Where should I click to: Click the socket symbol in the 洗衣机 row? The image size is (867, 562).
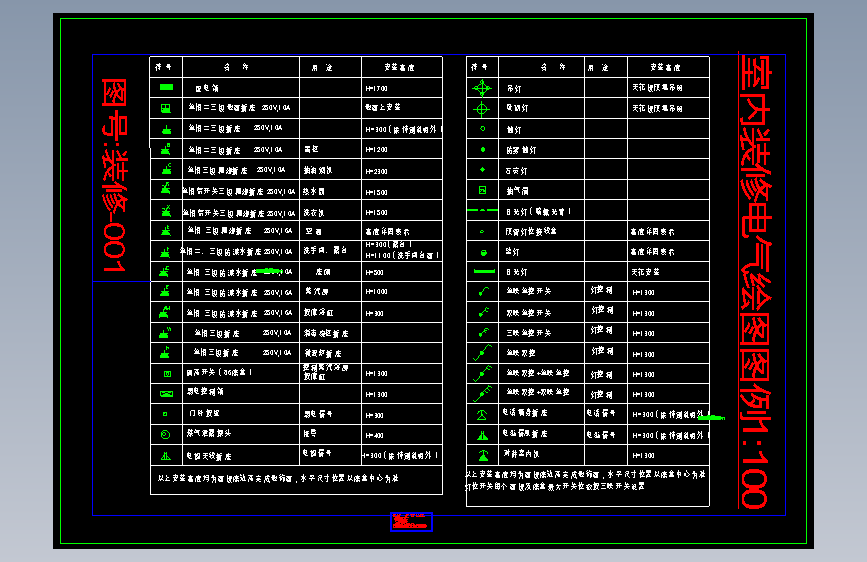(x=166, y=211)
